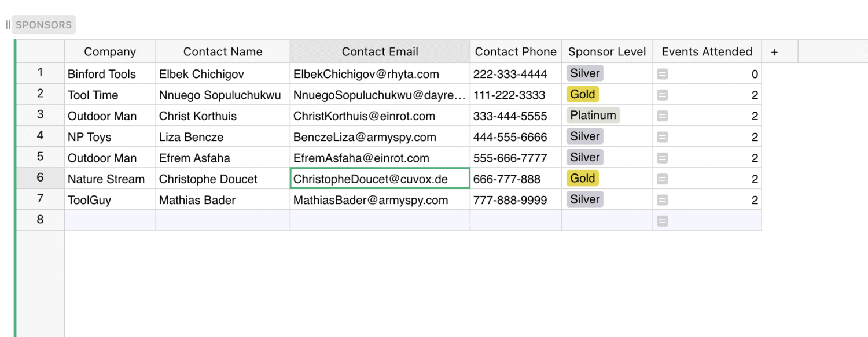This screenshot has height=337, width=868.
Task: Click the drag handle beside SPONSORS title
Action: pyautogui.click(x=8, y=25)
